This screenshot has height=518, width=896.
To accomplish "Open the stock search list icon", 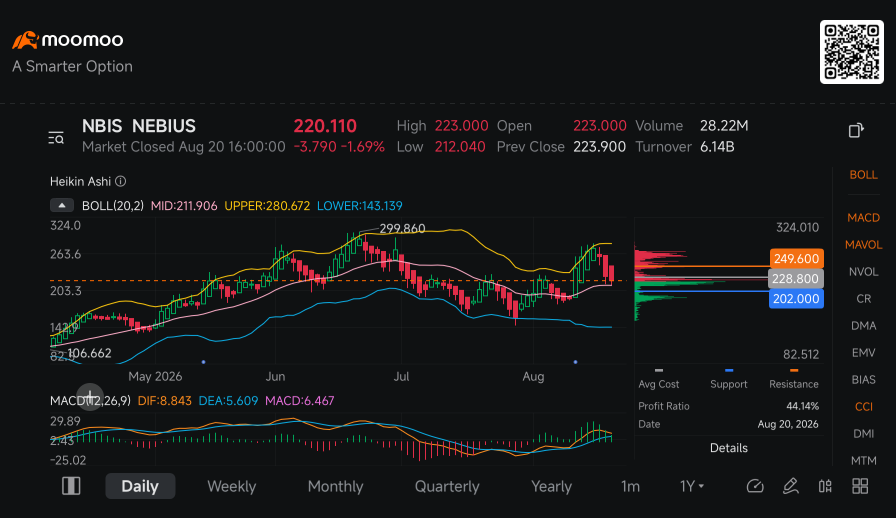I will coord(56,138).
